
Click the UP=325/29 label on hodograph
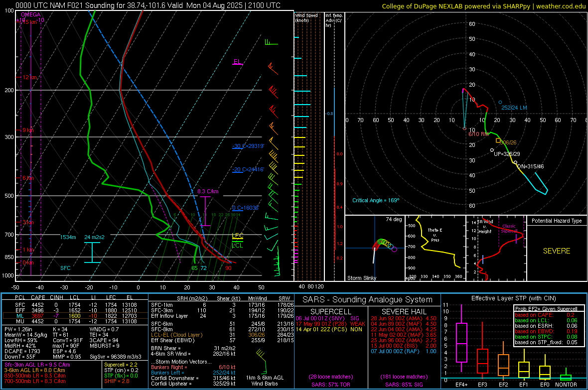pyautogui.click(x=507, y=154)
